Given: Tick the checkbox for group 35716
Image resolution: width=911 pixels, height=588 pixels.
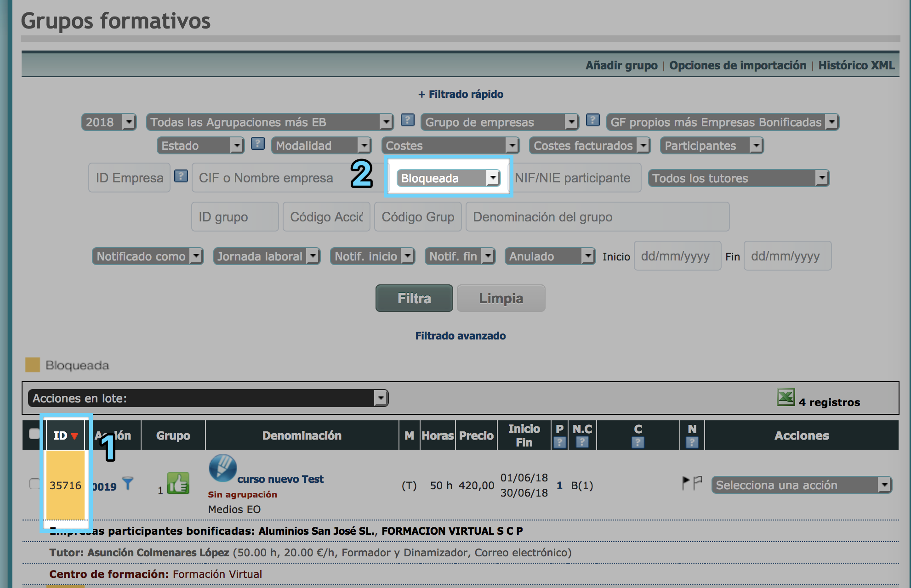Looking at the screenshot, I should tap(35, 484).
